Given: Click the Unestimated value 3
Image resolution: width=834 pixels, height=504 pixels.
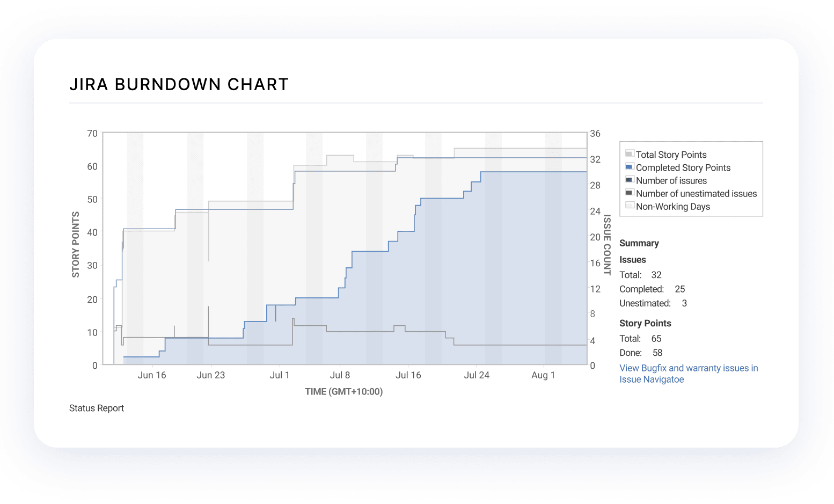Looking at the screenshot, I should click(x=684, y=303).
